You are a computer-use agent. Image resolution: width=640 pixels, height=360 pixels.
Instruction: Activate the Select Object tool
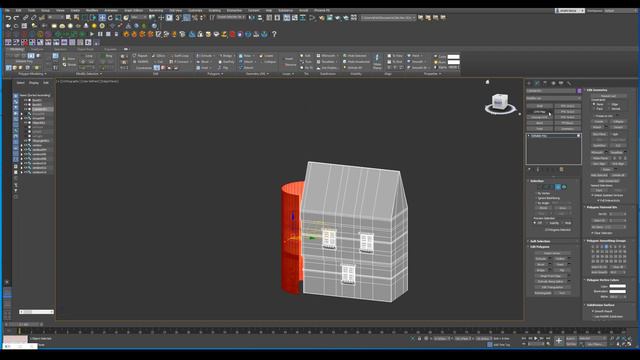(x=68, y=18)
